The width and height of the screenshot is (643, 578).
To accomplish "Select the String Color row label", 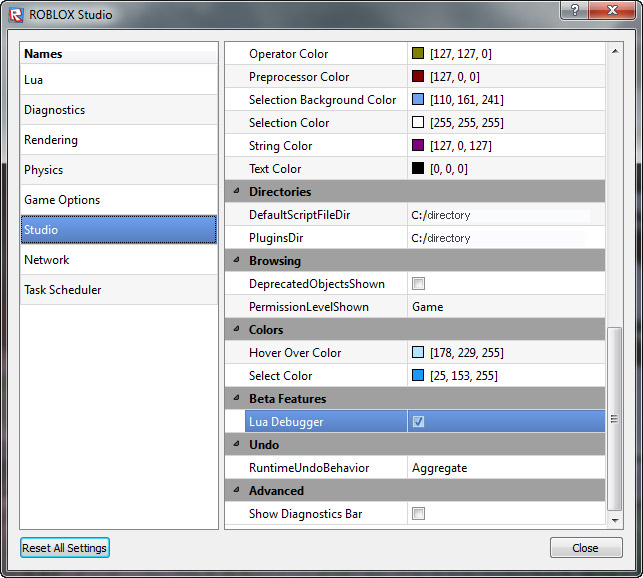I will click(x=280, y=146).
